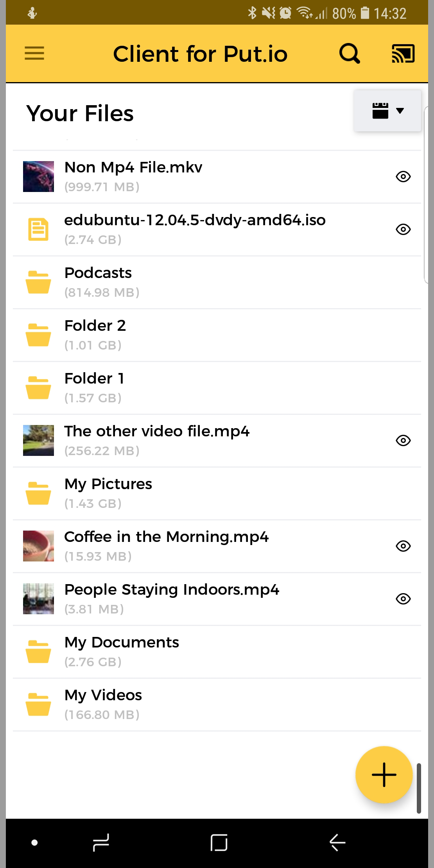Select the edubuntu-12.04.5-dvdy-amd64.iso file
Image resolution: width=434 pixels, height=868 pixels.
tap(217, 230)
